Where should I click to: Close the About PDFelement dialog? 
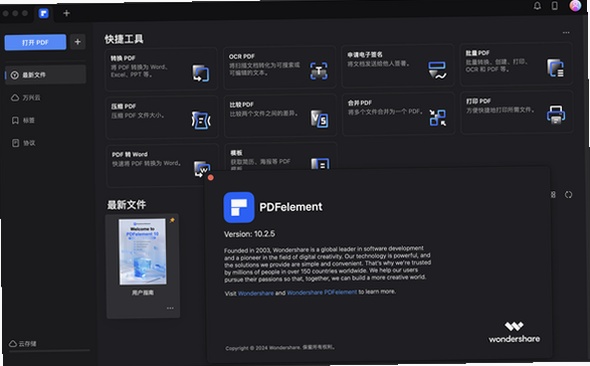point(211,178)
